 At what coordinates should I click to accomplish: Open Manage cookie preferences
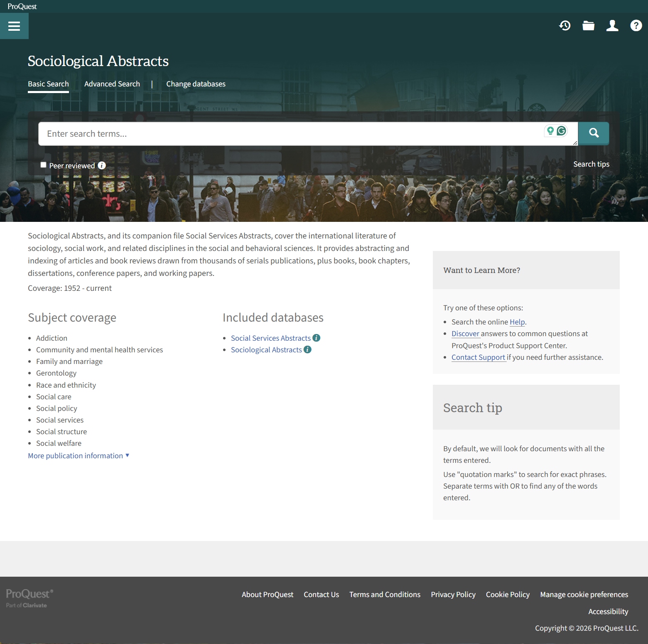[x=584, y=595]
